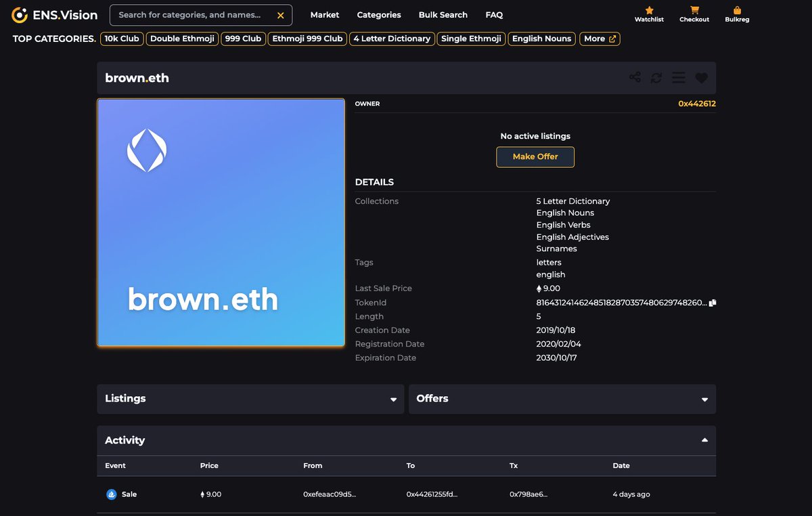Image resolution: width=812 pixels, height=516 pixels.
Task: Click the Last Sale Price value 9.00
Action: tap(548, 288)
